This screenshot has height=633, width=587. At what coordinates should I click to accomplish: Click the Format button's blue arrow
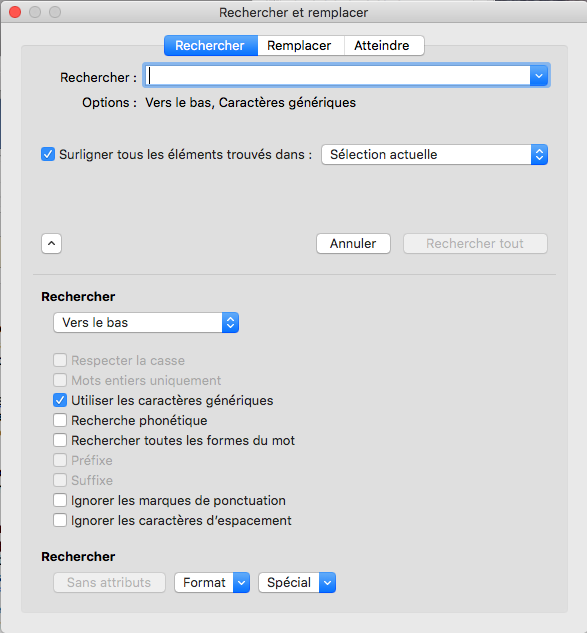click(x=241, y=583)
